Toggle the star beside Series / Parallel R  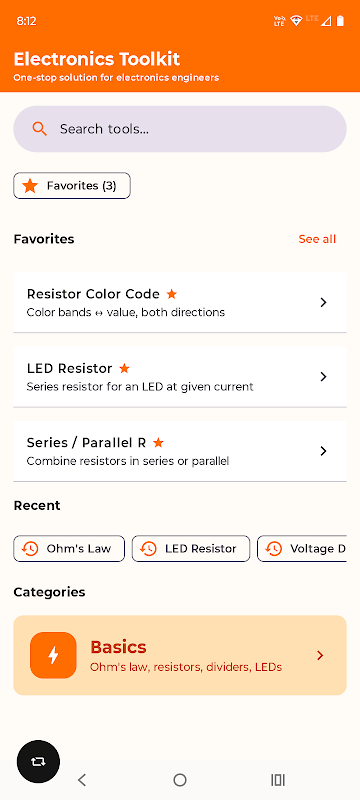pos(159,442)
